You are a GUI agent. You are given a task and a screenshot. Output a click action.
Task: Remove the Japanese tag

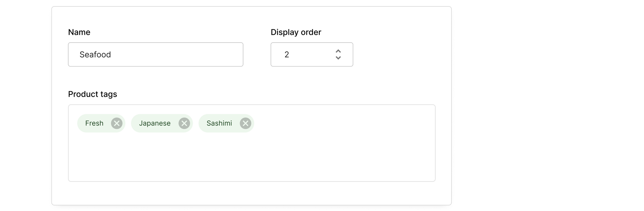point(184,123)
